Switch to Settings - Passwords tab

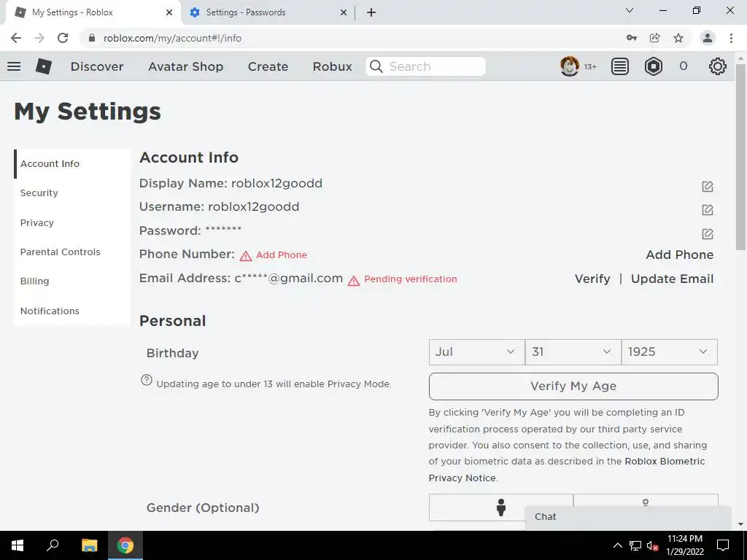click(x=267, y=12)
